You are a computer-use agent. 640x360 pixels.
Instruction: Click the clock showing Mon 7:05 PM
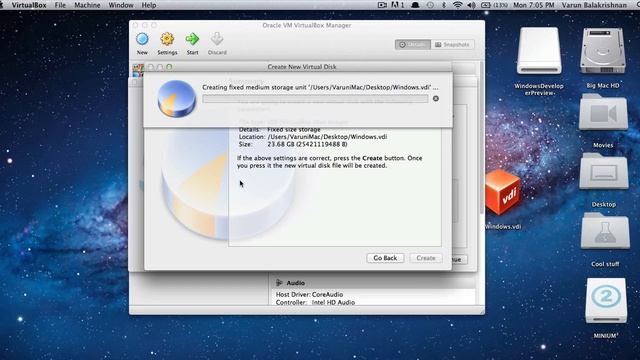pos(533,5)
